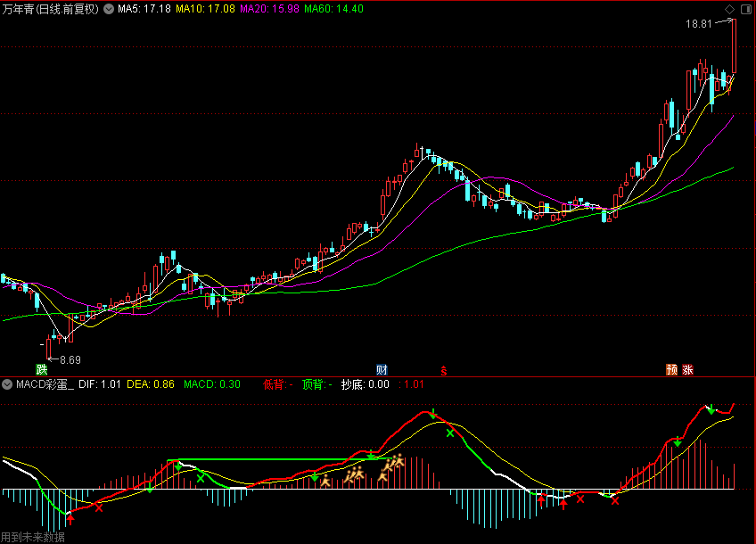This screenshot has height=544, width=756.
Task: Click the 抄底 value label
Action: click(366, 384)
